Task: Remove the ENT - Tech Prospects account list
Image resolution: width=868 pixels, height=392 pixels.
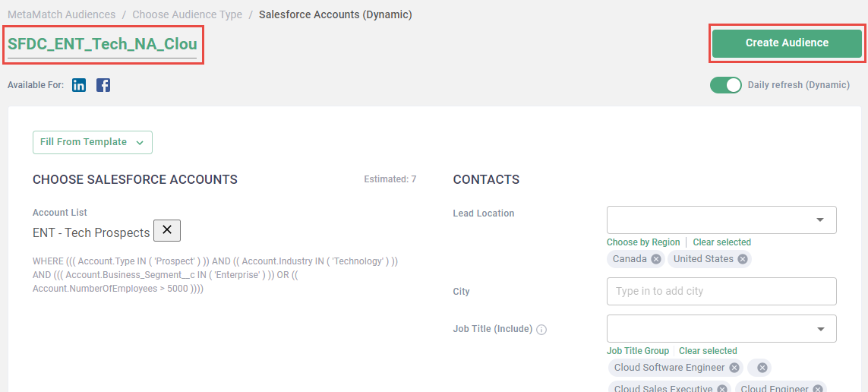Action: tap(167, 230)
